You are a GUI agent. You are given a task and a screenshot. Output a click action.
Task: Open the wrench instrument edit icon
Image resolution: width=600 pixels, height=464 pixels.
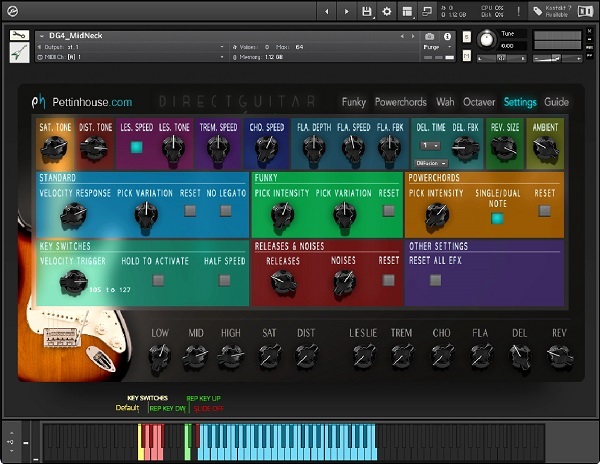click(19, 35)
